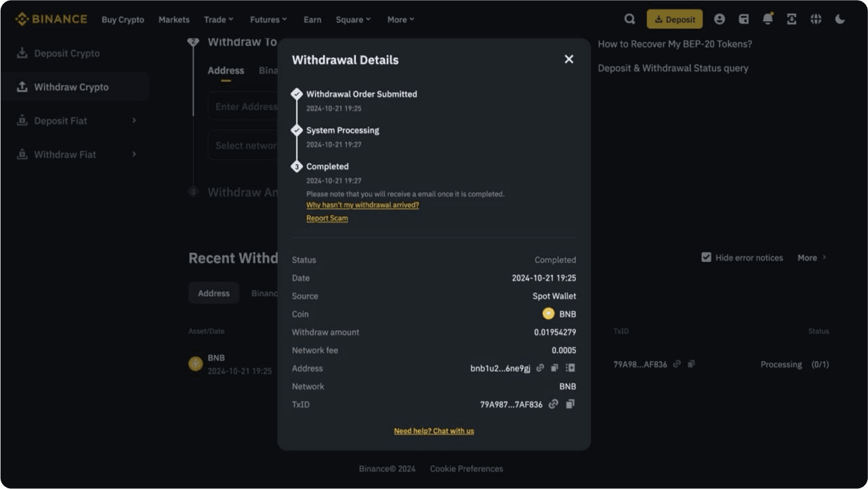Select Address tab in Recent Withdrawals

[213, 293]
